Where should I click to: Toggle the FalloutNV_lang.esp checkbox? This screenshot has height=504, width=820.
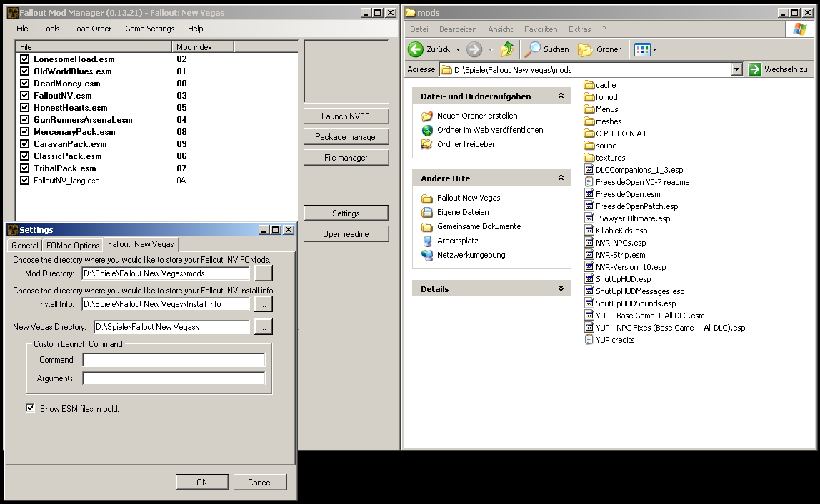coord(24,180)
